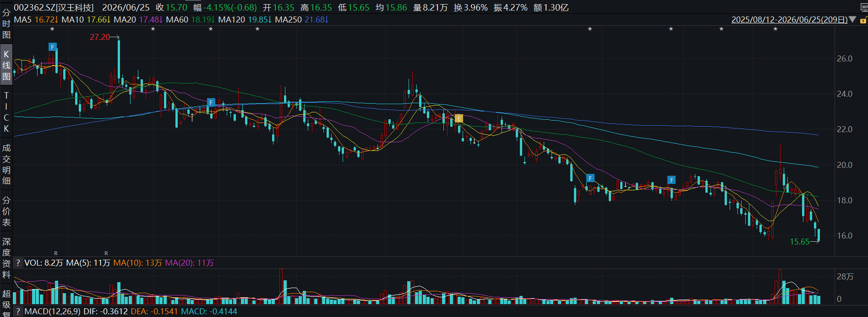This screenshot has width=868, height=317.
Task: Click the 换3.96% turnover value
Action: click(470, 7)
